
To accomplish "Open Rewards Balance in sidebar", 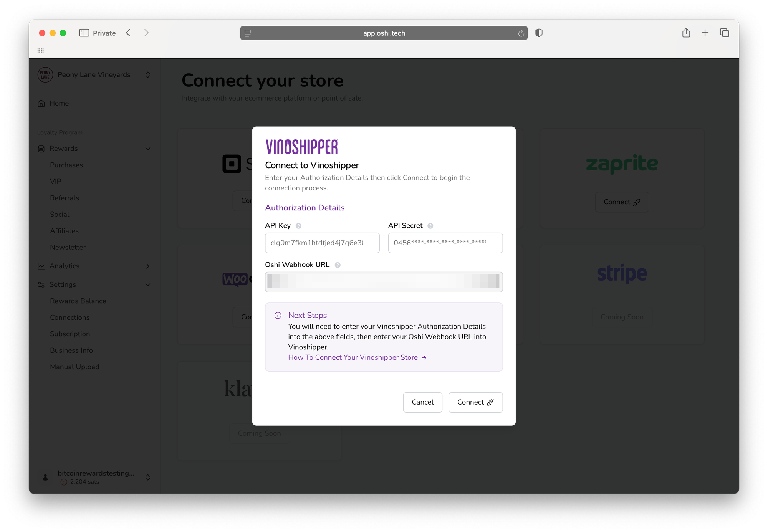I will tap(78, 301).
